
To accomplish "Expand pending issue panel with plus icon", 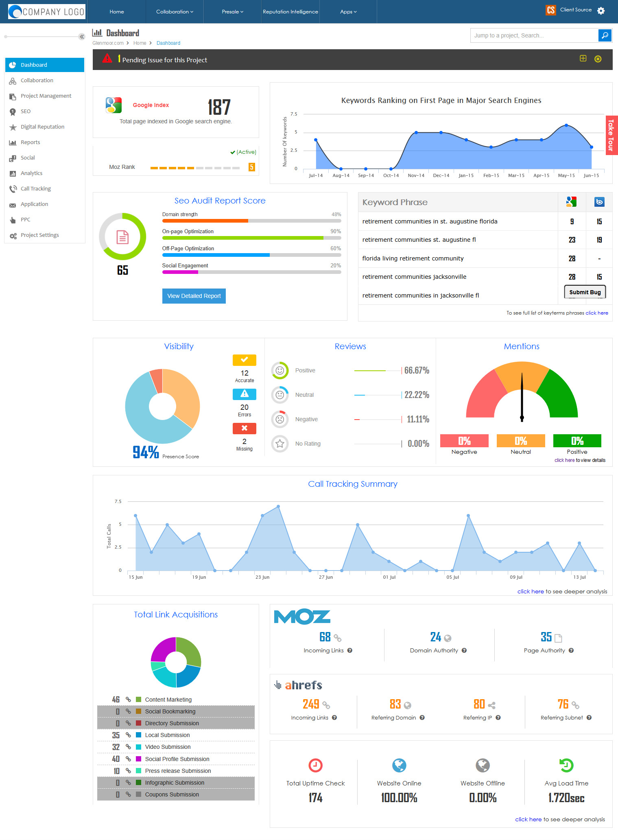I will (x=583, y=59).
